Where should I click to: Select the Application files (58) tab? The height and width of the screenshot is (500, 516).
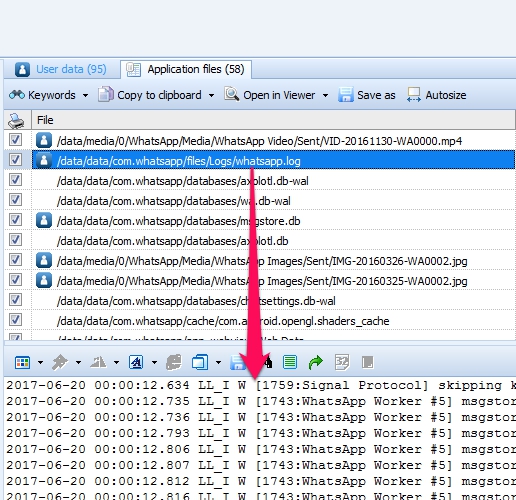point(186,69)
